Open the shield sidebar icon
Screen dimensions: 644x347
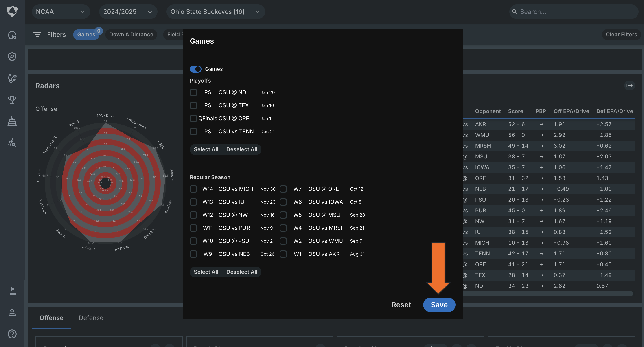(x=12, y=57)
